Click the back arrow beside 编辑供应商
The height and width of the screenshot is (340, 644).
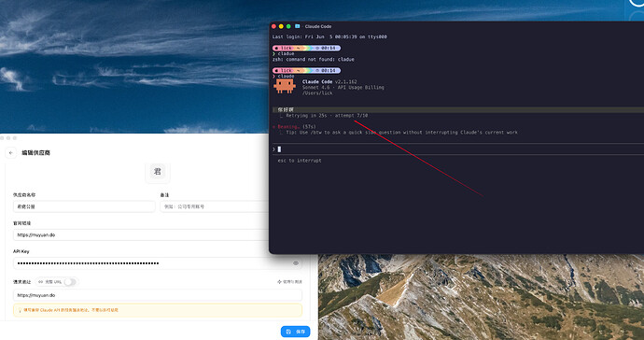[x=11, y=152]
